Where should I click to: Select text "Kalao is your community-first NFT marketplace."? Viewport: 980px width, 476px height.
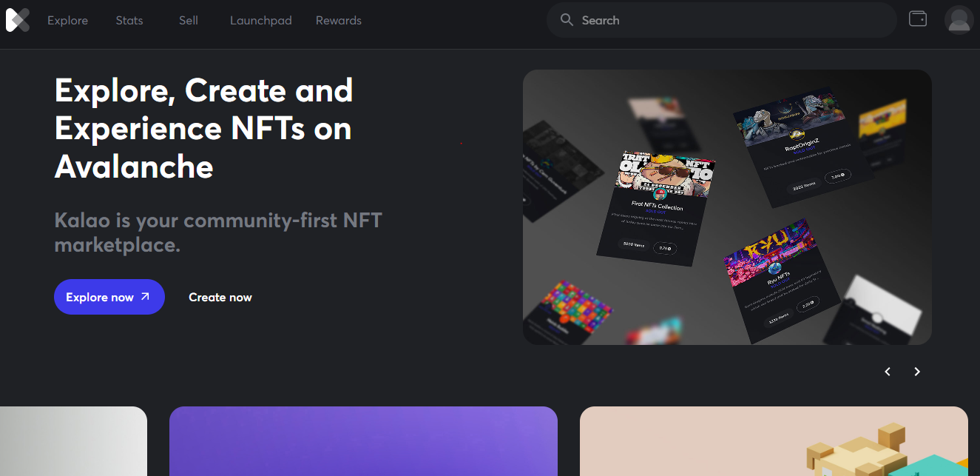click(x=218, y=232)
